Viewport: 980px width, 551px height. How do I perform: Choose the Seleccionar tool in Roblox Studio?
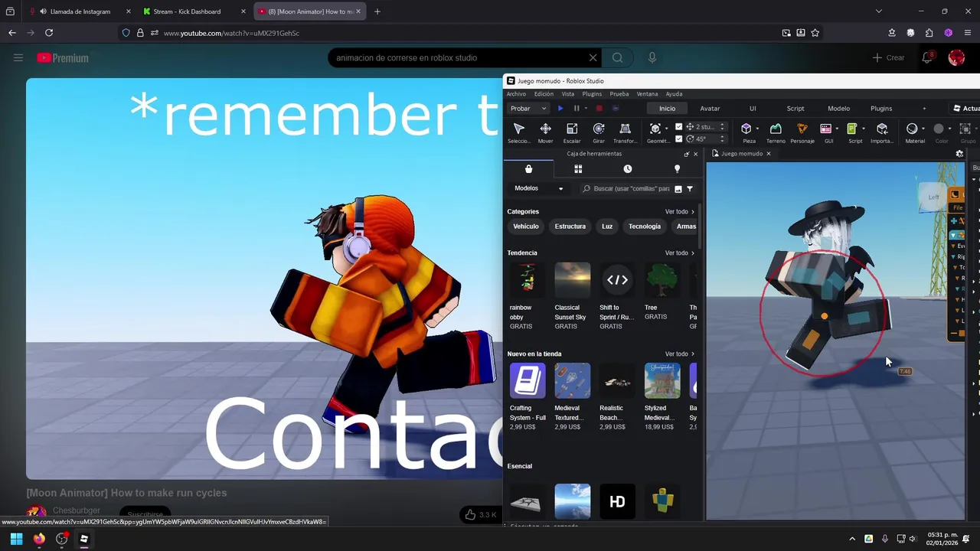click(518, 132)
